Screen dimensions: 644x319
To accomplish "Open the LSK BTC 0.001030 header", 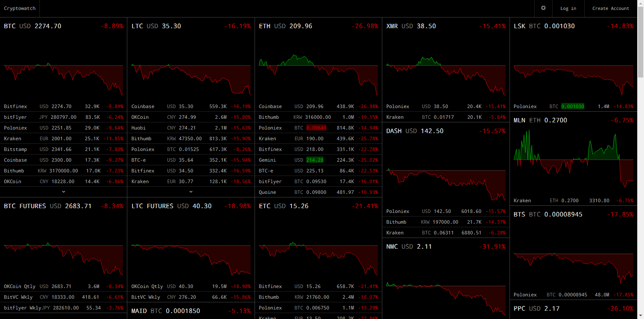I will [x=574, y=26].
